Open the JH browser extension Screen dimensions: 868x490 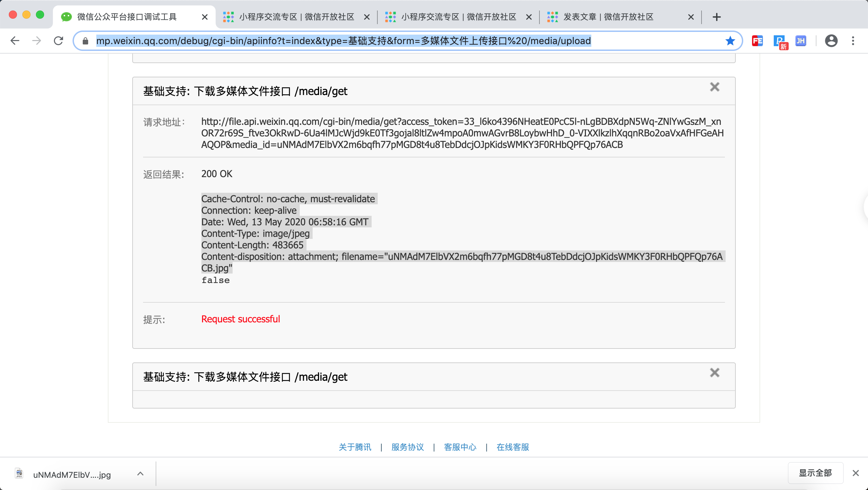coord(801,41)
